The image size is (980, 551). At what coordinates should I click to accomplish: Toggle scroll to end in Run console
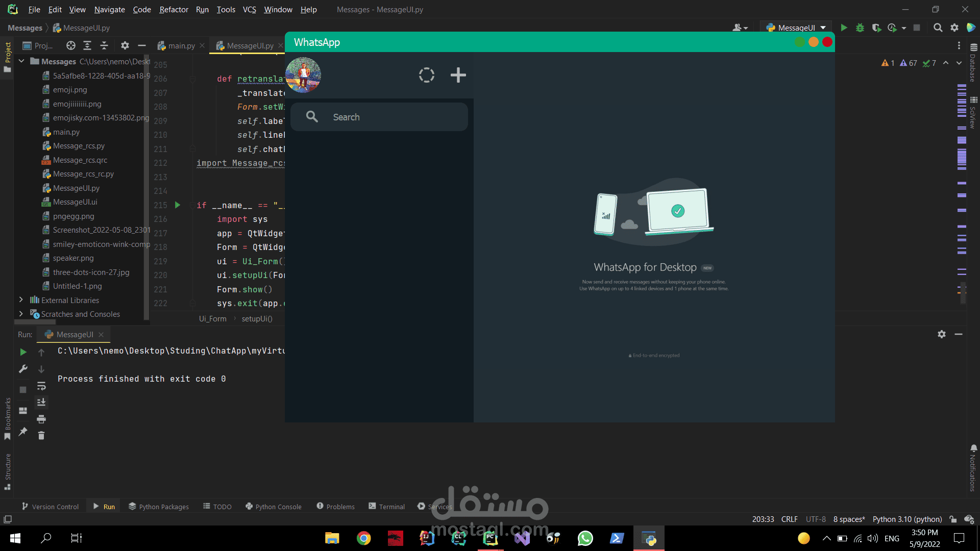(41, 402)
